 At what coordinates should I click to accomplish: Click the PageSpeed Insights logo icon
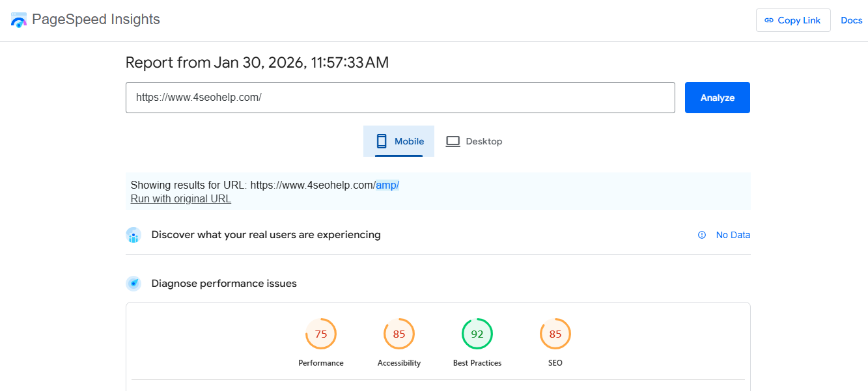click(x=19, y=20)
